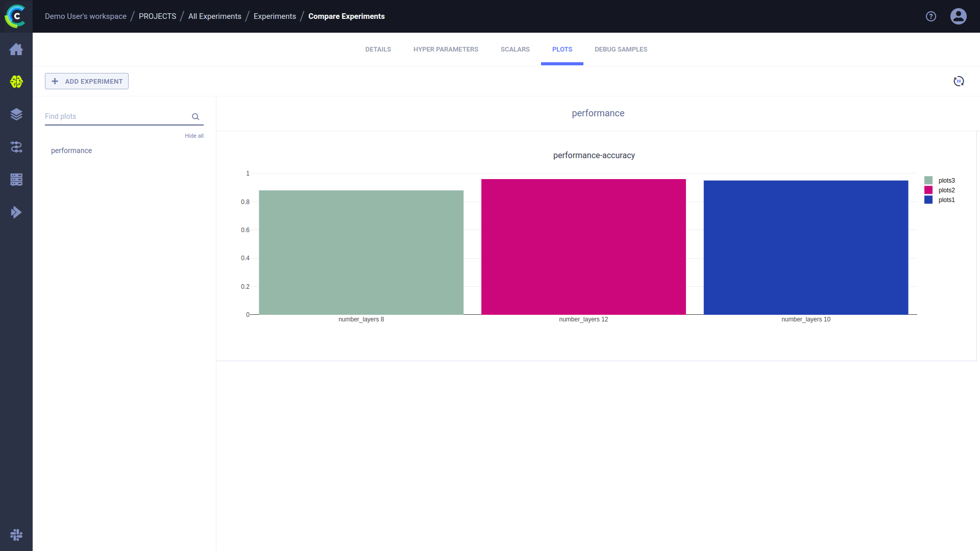Open the user profile avatar
Screen dimensions: 980x551
tap(958, 16)
